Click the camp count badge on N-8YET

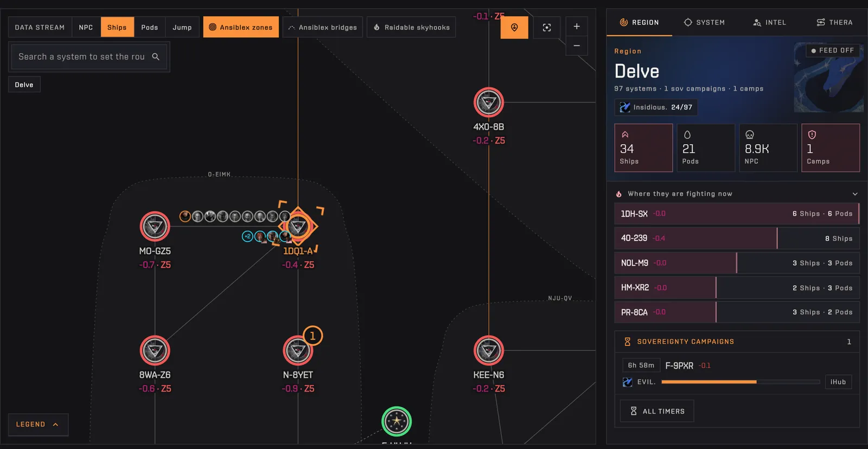coord(312,336)
